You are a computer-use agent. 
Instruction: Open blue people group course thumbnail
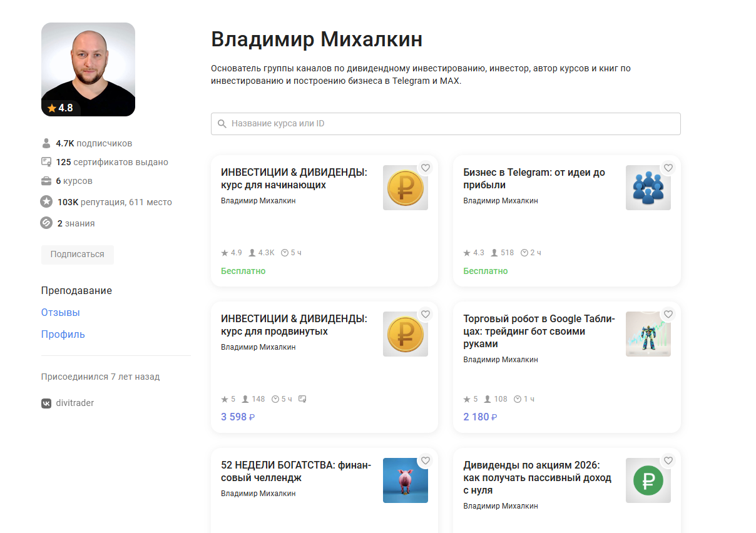[648, 188]
